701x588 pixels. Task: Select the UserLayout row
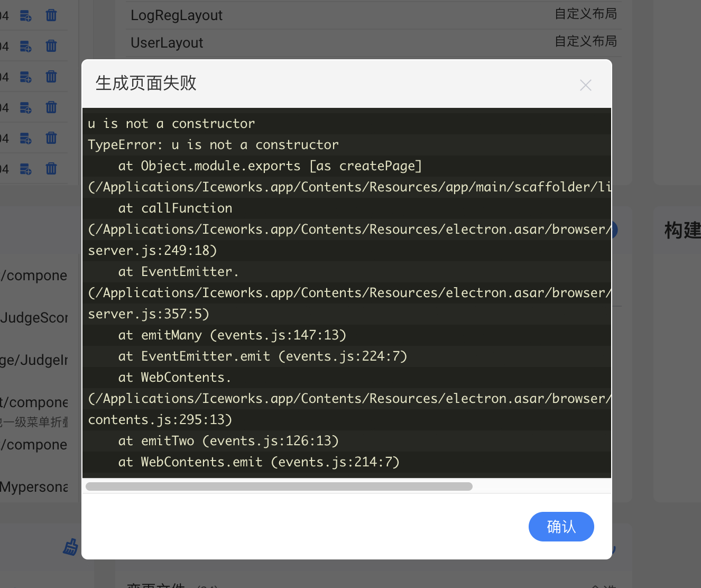tap(167, 42)
